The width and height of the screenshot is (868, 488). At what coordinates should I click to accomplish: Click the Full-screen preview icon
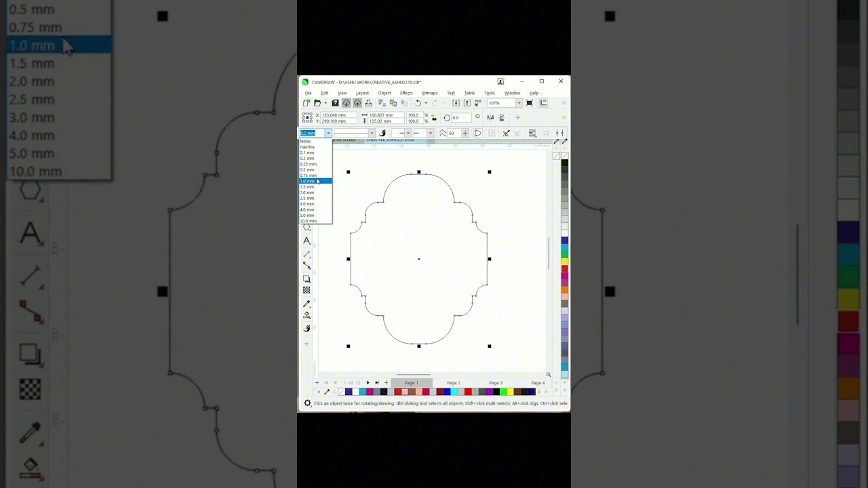[x=529, y=103]
